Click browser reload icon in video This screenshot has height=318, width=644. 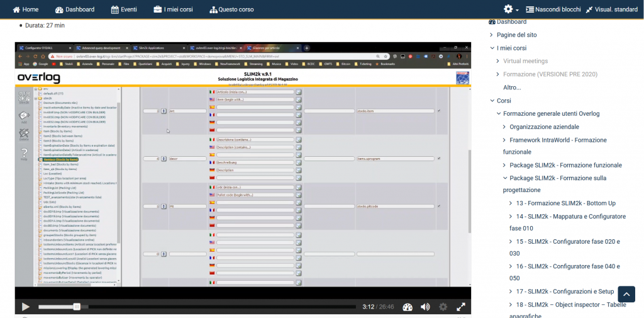point(36,57)
